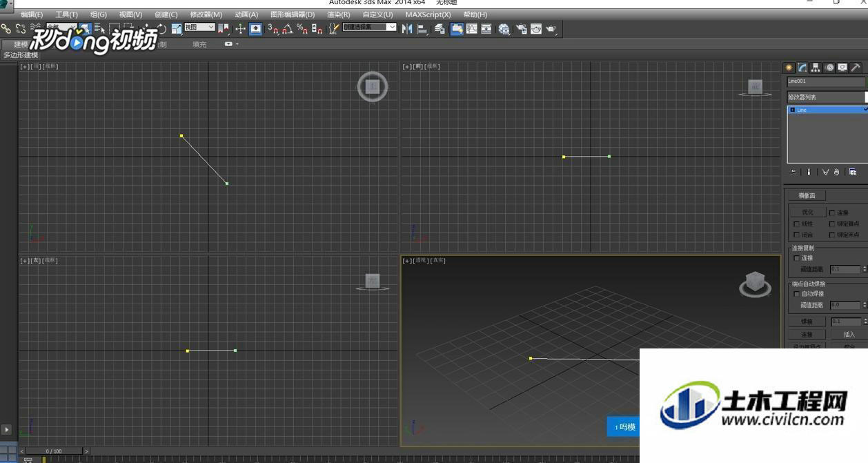868x463 pixels.
Task: Switch to the 填充 ribbon tab
Action: (199, 44)
